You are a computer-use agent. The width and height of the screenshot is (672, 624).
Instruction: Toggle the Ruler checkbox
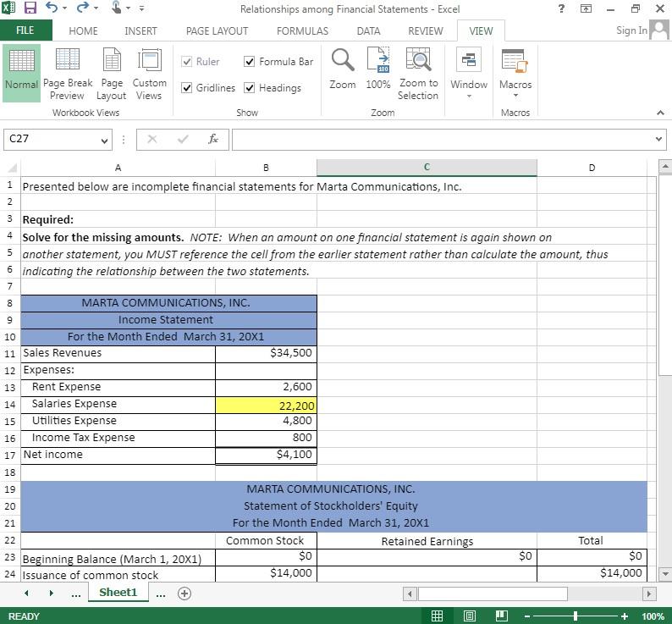(187, 62)
